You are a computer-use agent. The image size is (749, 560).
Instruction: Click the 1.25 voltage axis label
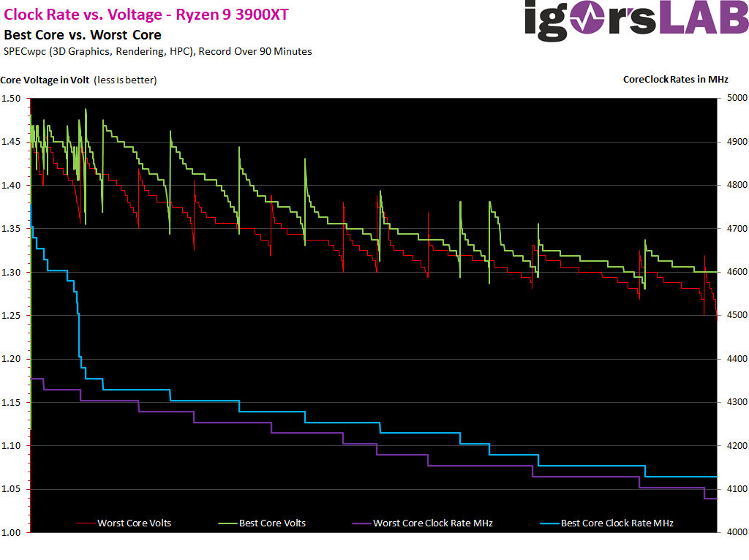(11, 316)
